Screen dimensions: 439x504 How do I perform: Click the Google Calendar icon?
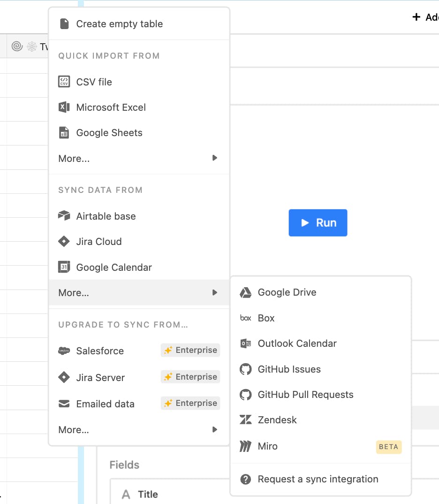pos(64,267)
